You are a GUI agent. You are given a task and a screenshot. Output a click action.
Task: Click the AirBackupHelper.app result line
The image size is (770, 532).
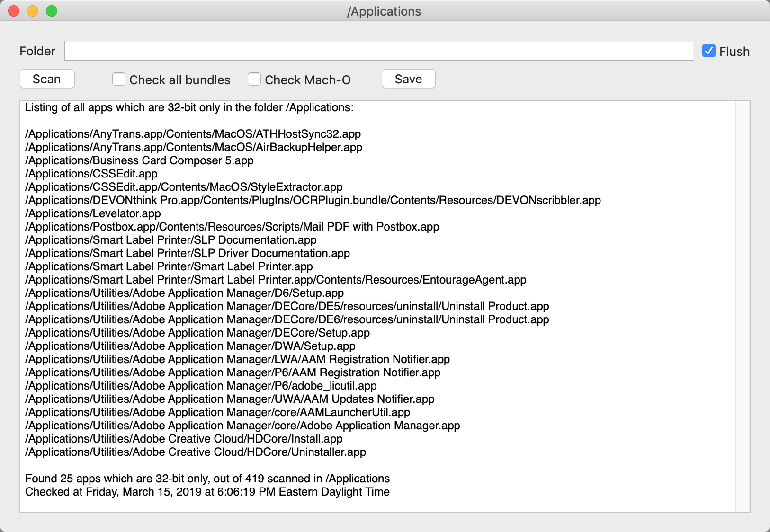coord(194,147)
